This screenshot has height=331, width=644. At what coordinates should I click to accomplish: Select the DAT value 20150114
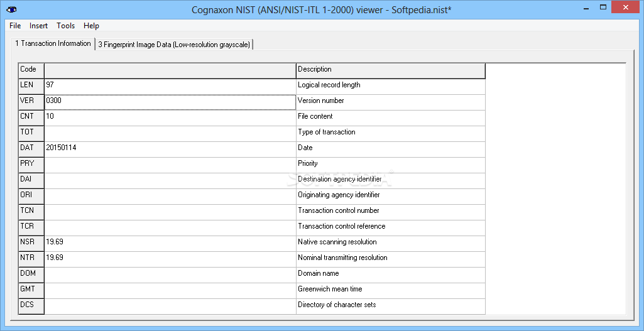coord(170,149)
